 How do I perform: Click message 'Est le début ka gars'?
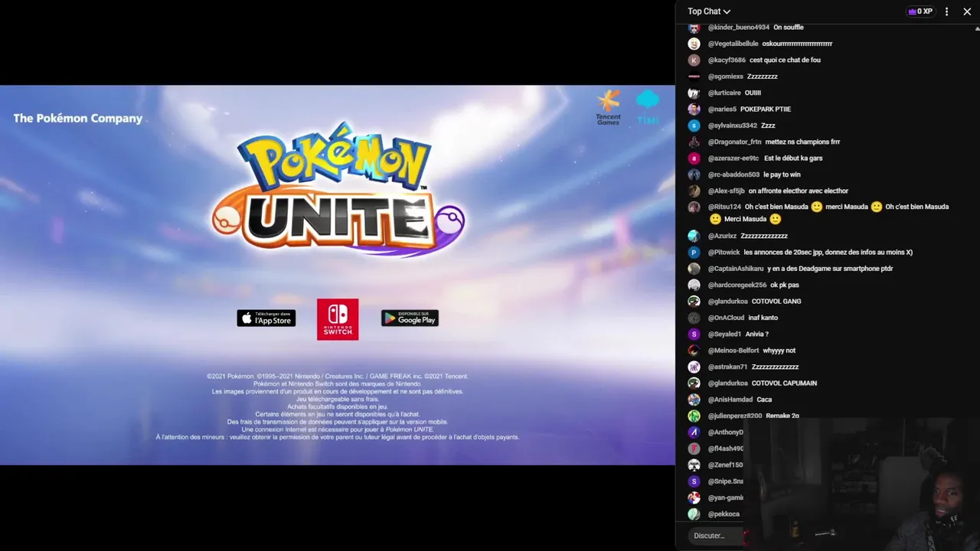[x=793, y=158]
